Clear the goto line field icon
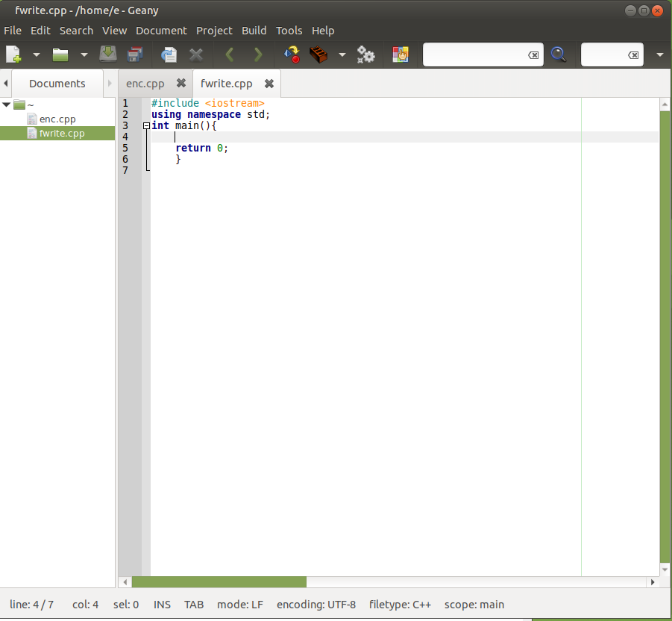The height and width of the screenshot is (621, 672). coord(633,55)
